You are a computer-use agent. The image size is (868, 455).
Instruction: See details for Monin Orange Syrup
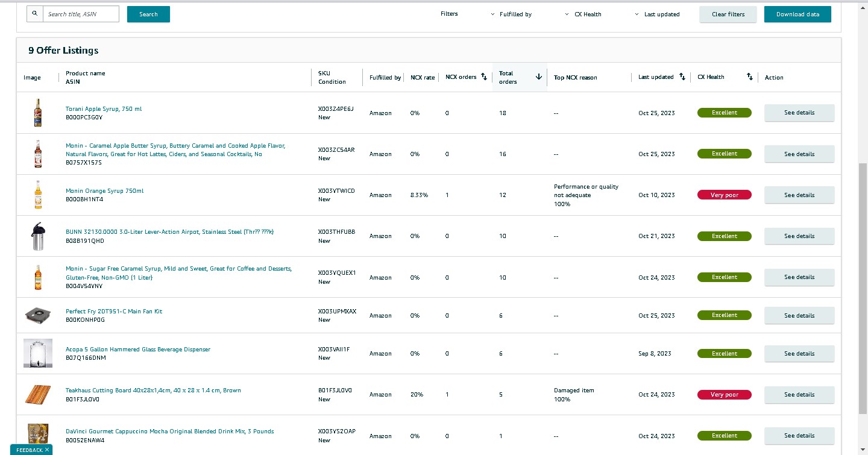click(x=799, y=195)
